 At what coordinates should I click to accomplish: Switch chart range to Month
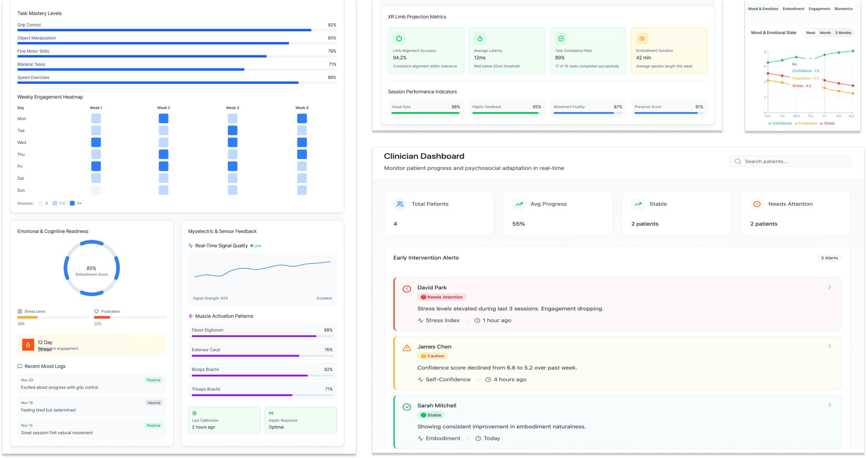(x=825, y=33)
